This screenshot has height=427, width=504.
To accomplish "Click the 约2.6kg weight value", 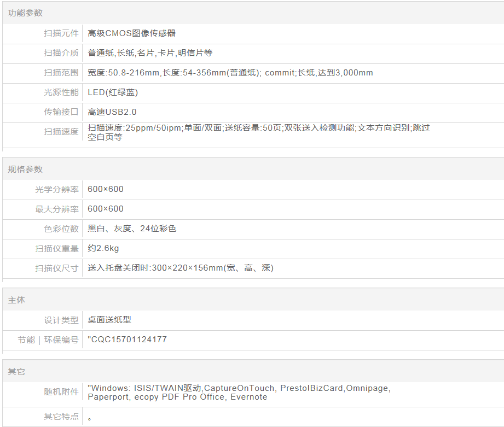I will click(x=103, y=248).
